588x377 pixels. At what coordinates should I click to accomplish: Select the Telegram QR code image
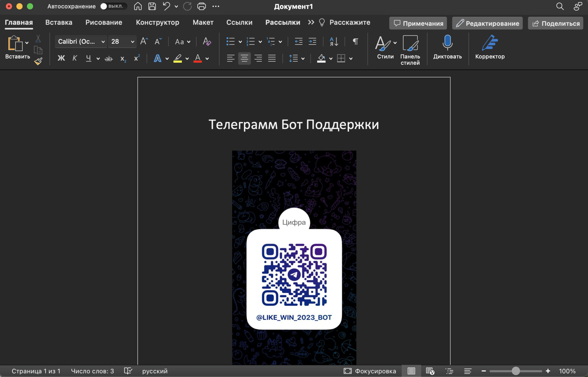tap(294, 258)
